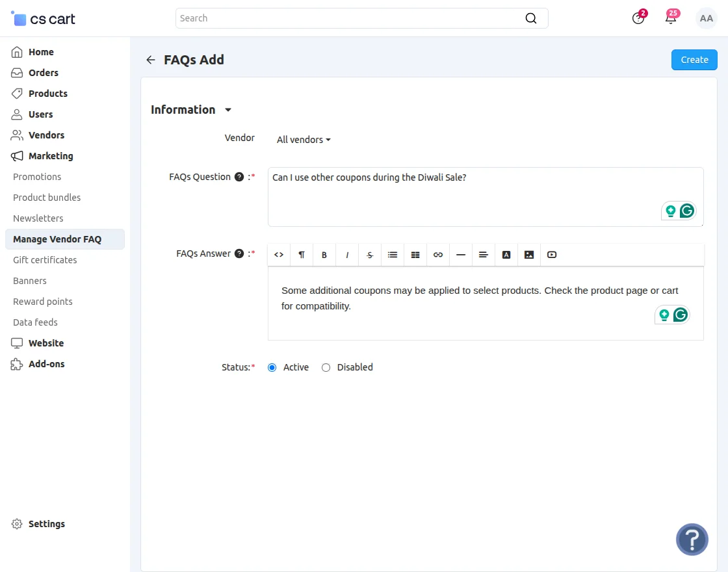Click the Create button
This screenshot has width=728, height=572.
tap(694, 59)
